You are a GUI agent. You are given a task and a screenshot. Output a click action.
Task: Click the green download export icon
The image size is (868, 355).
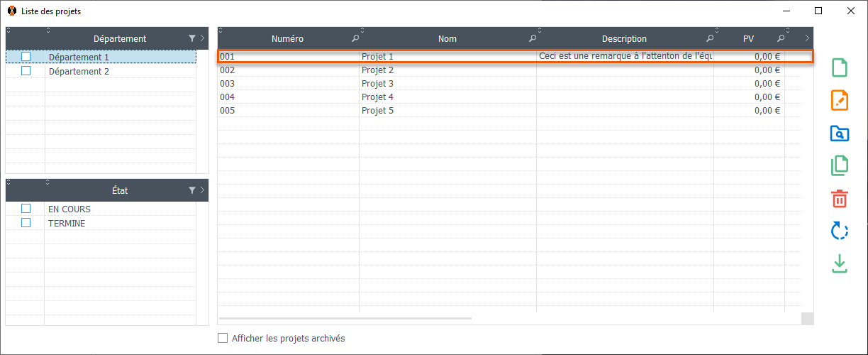[x=839, y=263]
